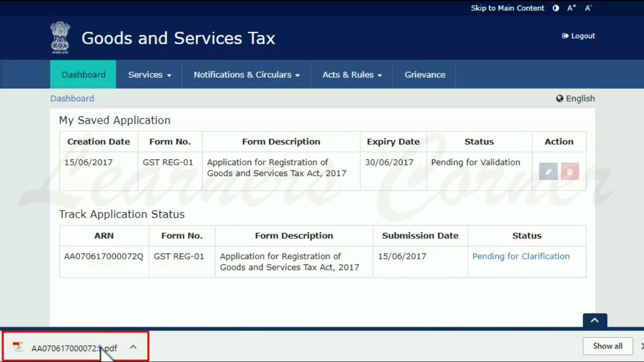644x362 pixels.
Task: Click the globe icon beside English
Action: 559,99
